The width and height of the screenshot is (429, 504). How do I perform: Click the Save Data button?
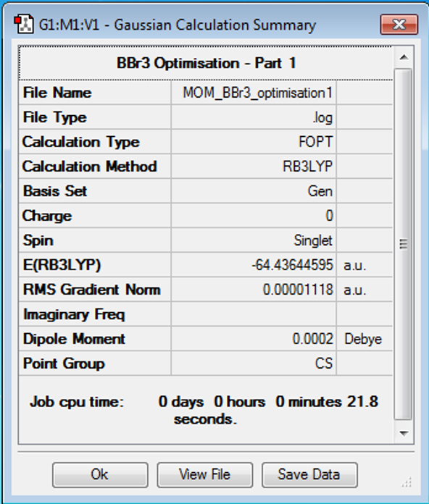tap(309, 474)
